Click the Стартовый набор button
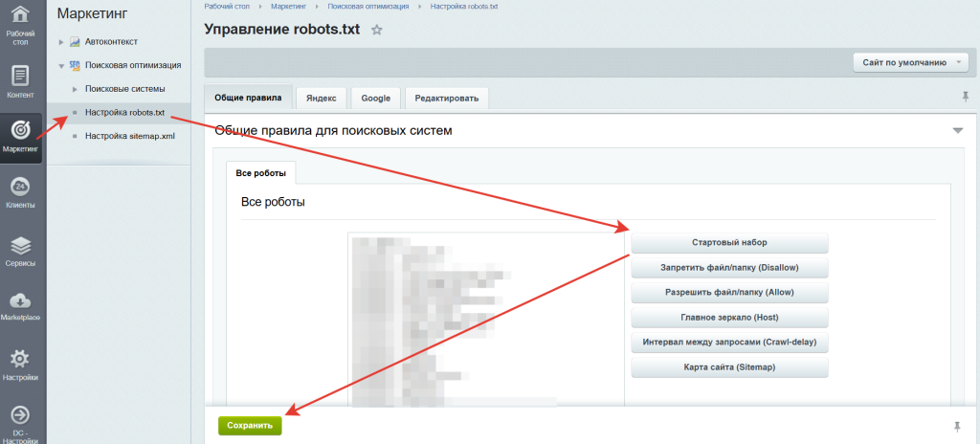The height and width of the screenshot is (444, 980). click(729, 243)
